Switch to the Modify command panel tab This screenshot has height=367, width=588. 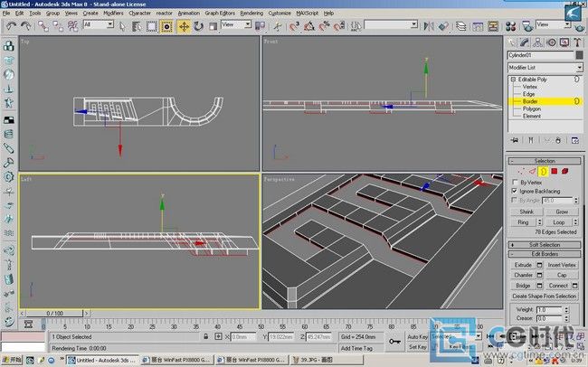525,42
